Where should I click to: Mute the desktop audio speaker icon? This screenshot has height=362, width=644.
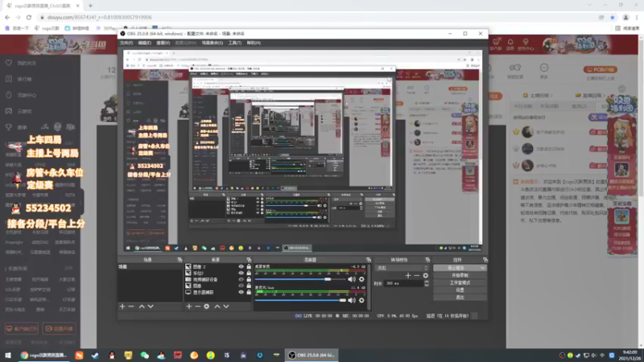coord(352,279)
